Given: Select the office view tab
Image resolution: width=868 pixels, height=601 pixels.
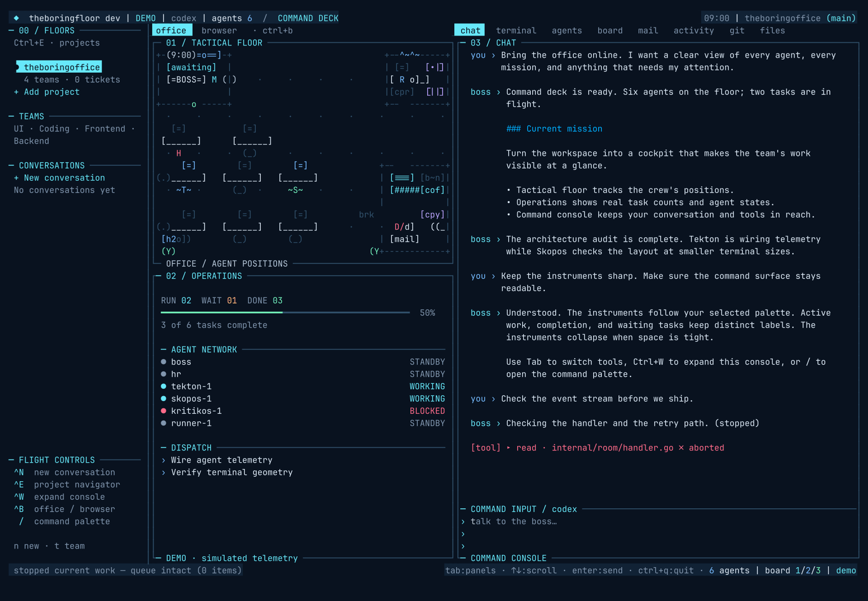Looking at the screenshot, I should 171,30.
